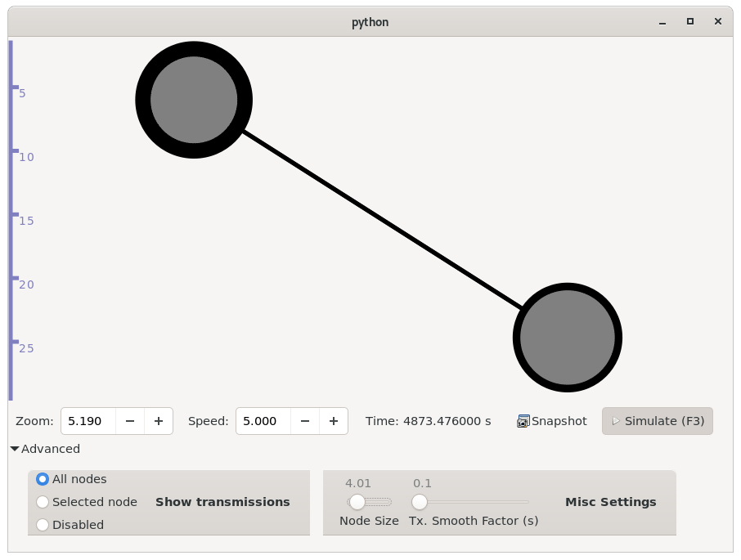Select the lower-right network node
This screenshot has height=560, width=741.
pos(567,337)
